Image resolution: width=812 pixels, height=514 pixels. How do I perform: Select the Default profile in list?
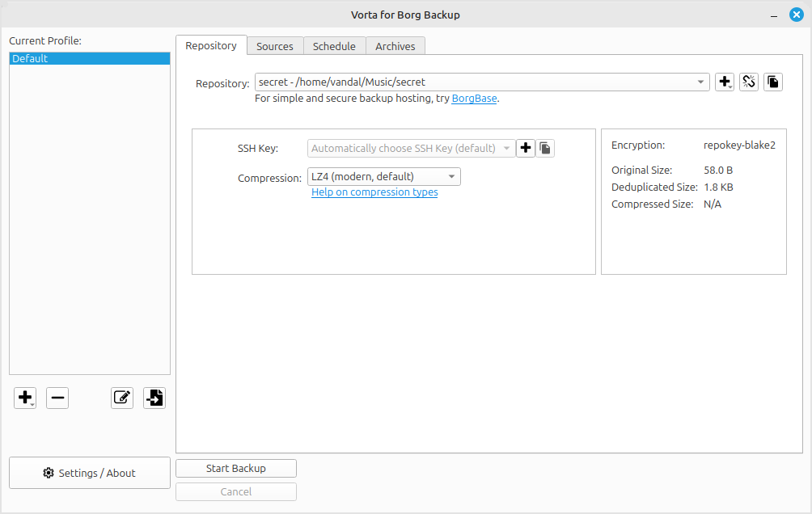(x=89, y=59)
